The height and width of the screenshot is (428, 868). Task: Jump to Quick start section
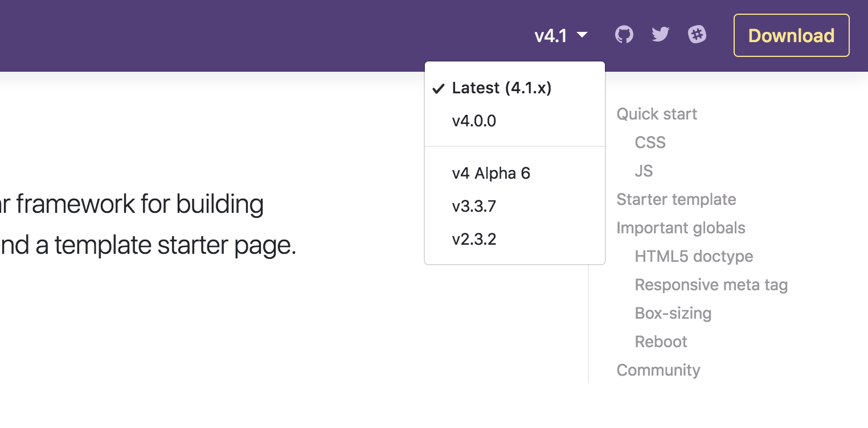[657, 114]
